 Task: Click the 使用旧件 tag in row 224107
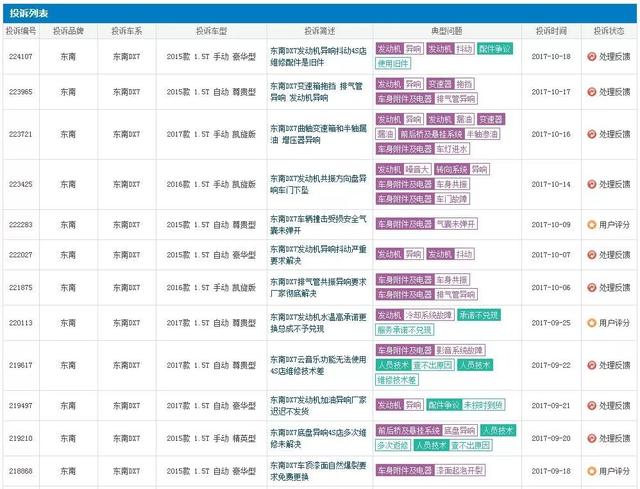tap(393, 63)
